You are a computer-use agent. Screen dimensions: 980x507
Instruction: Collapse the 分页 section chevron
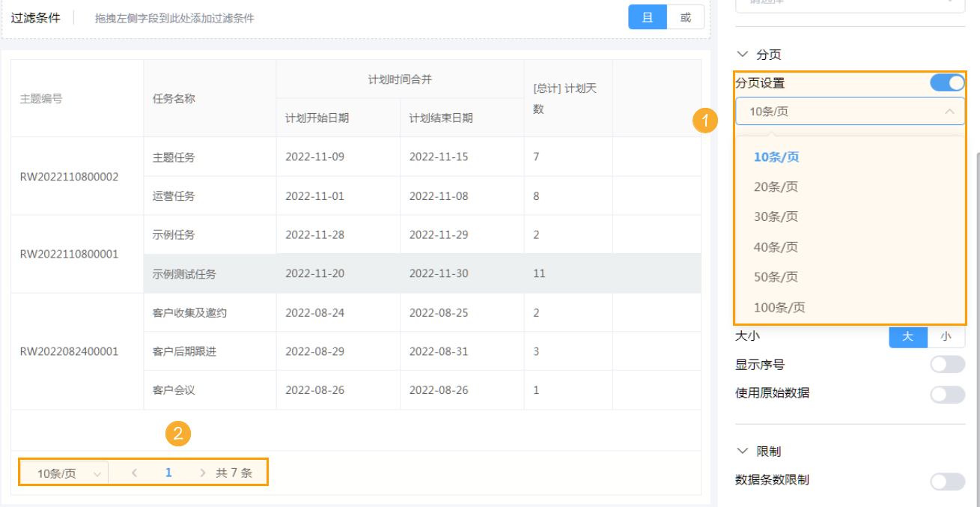pyautogui.click(x=743, y=55)
